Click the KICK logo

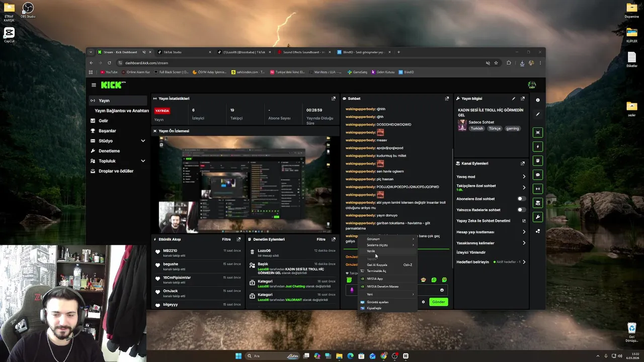[113, 85]
